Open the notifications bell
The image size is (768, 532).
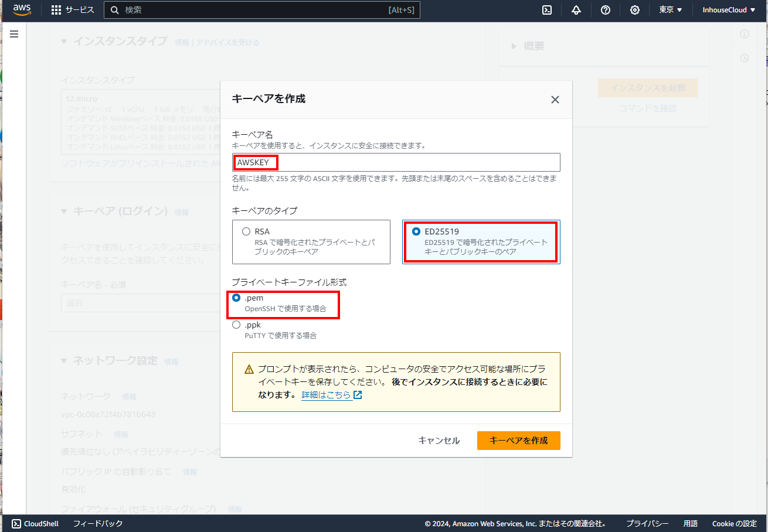click(x=576, y=10)
